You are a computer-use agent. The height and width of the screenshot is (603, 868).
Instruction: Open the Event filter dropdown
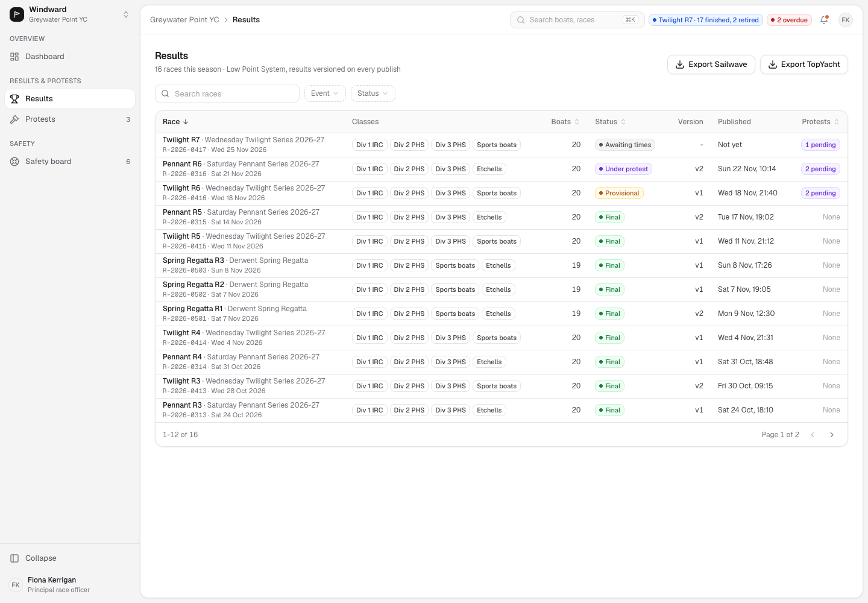pyautogui.click(x=325, y=93)
